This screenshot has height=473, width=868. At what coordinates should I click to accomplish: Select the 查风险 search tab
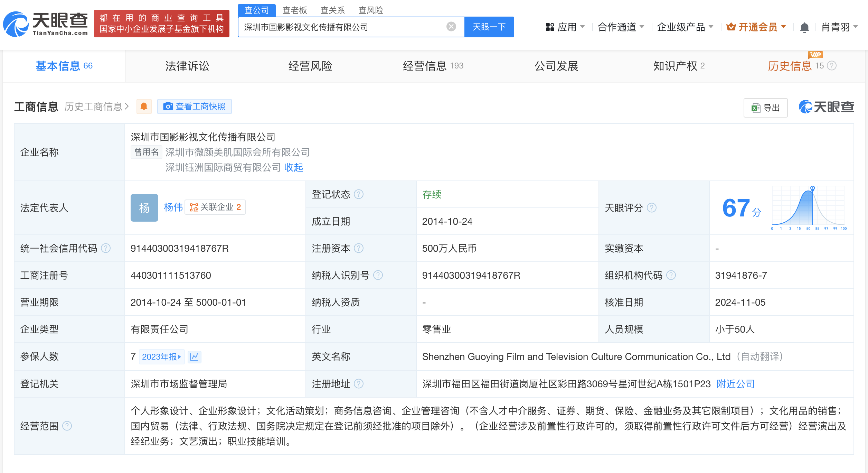pos(371,10)
